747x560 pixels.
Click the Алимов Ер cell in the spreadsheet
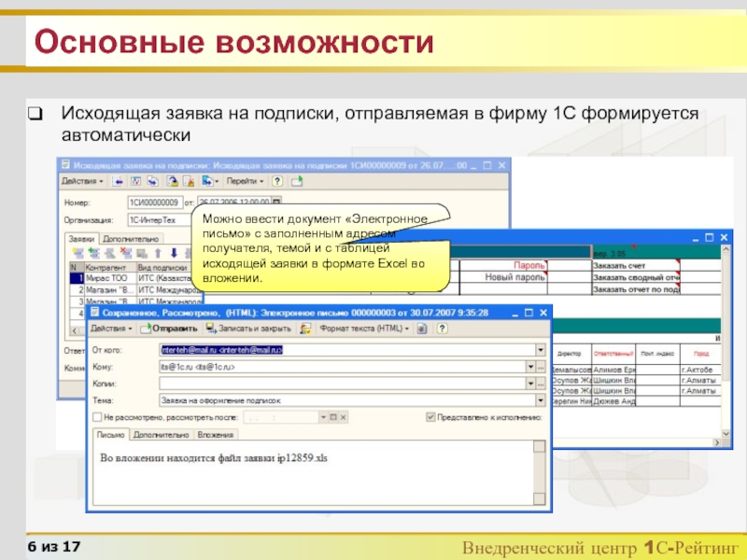click(613, 370)
